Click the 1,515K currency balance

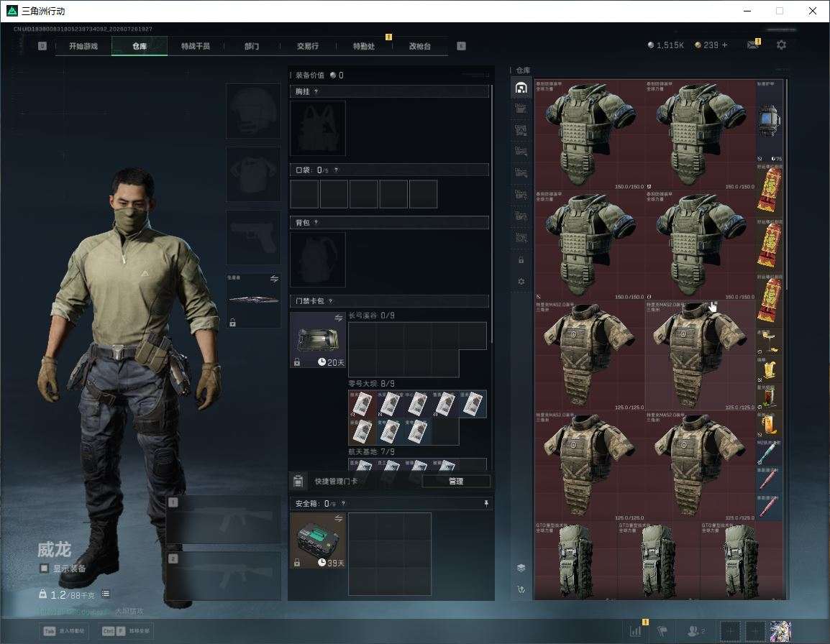pos(665,45)
